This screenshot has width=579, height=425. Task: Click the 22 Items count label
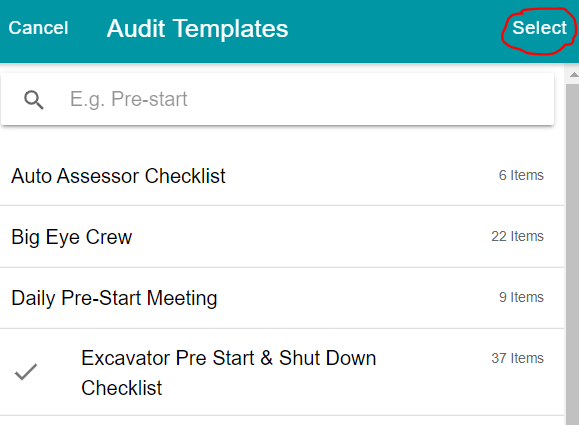coord(517,236)
